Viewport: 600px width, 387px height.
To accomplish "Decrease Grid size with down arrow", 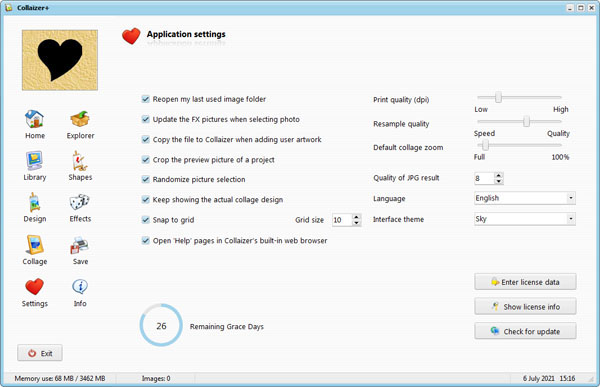I will click(x=356, y=223).
